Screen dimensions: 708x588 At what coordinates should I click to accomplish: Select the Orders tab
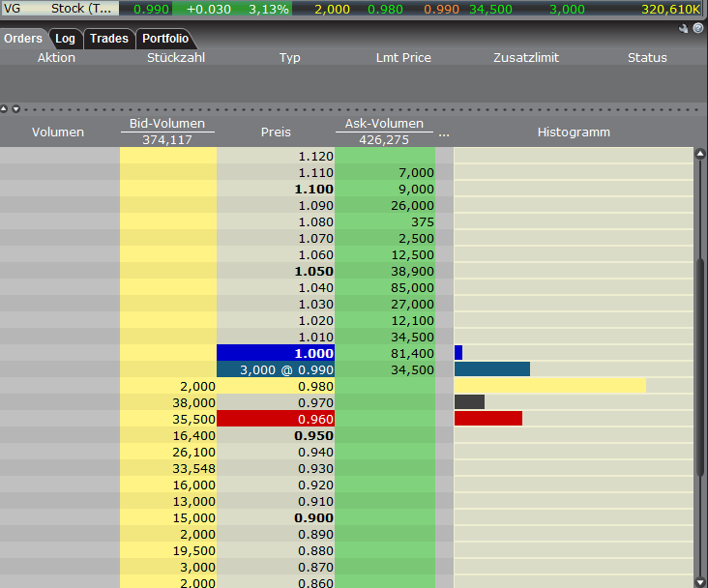[23, 39]
